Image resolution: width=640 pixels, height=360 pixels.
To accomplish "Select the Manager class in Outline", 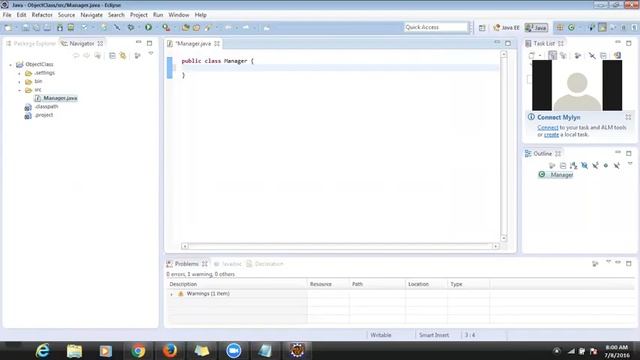I will pos(557,175).
